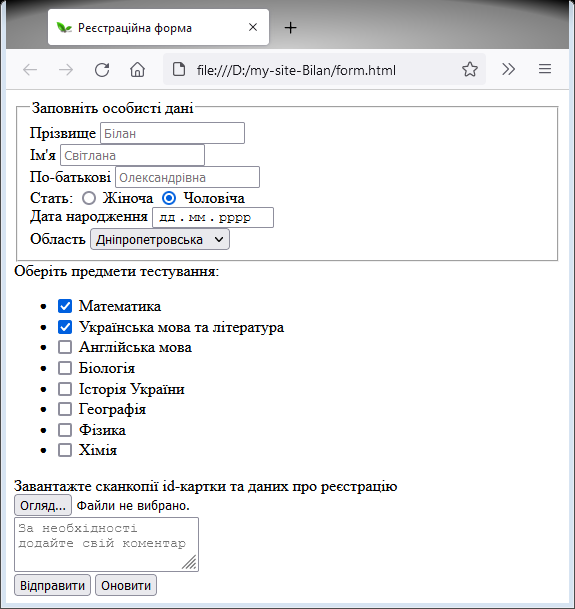
Task: Click the Дата народження label
Action: 89,216
